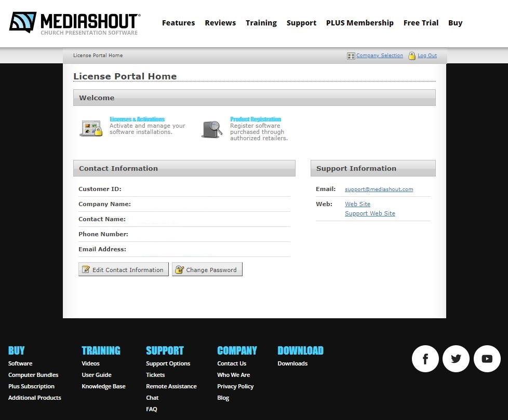Click the support@mediashout.com email link
Screen dimensions: 508x420
(379, 189)
